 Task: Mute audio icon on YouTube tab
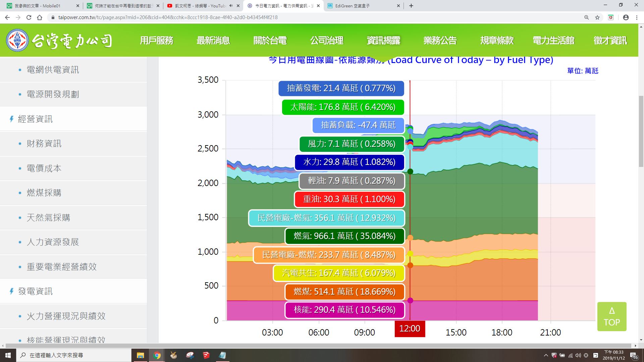[x=231, y=6]
